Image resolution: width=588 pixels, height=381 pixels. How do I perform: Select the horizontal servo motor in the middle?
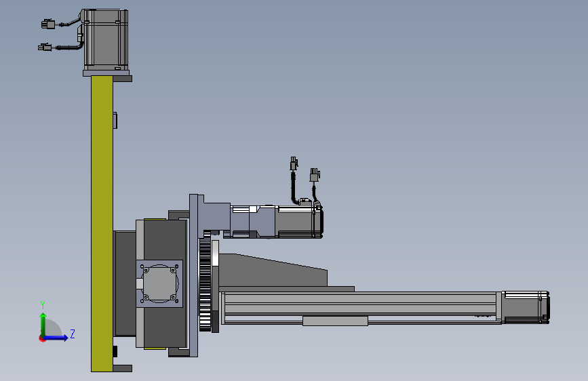(299, 222)
